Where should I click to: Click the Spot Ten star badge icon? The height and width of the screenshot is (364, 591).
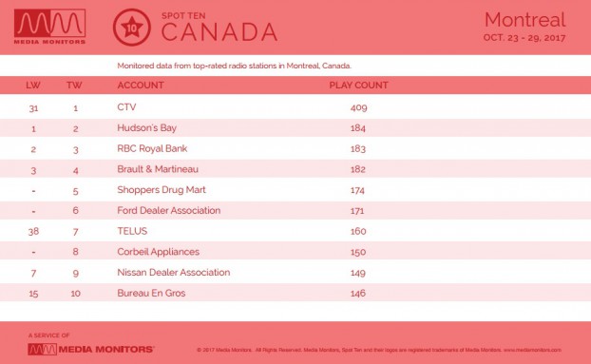tap(132, 28)
